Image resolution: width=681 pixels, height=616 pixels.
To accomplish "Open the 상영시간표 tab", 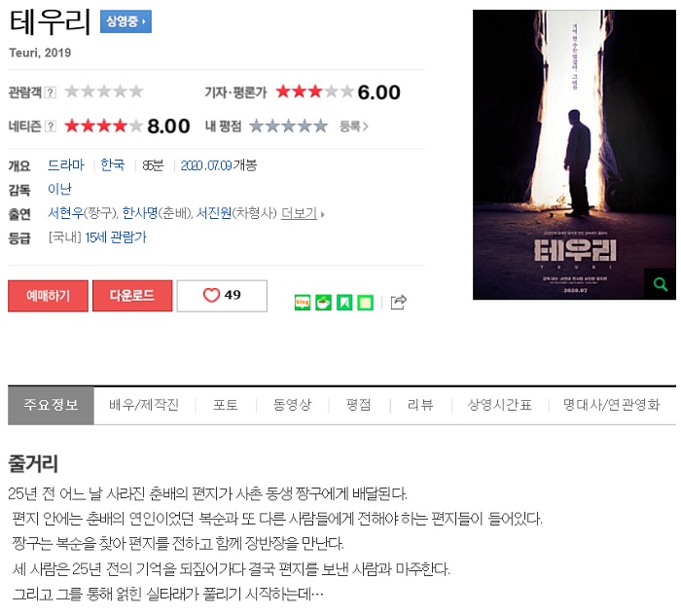I will 499,405.
